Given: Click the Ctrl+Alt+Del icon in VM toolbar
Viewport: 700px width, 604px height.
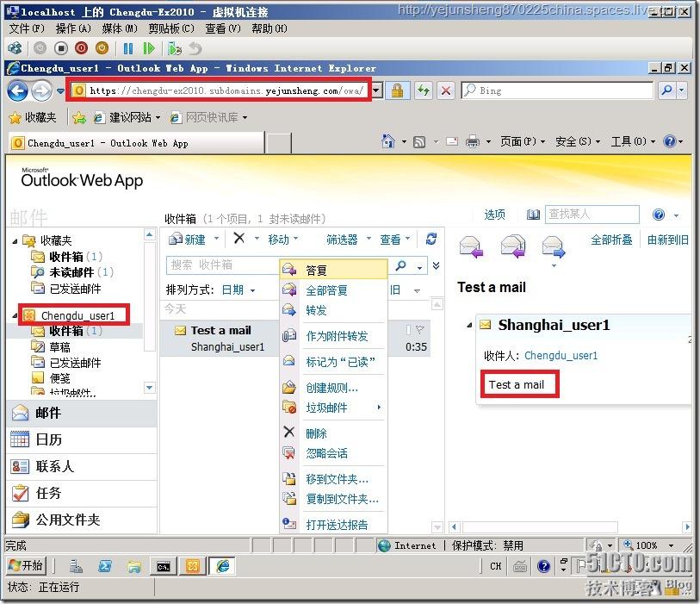Looking at the screenshot, I should tap(15, 47).
